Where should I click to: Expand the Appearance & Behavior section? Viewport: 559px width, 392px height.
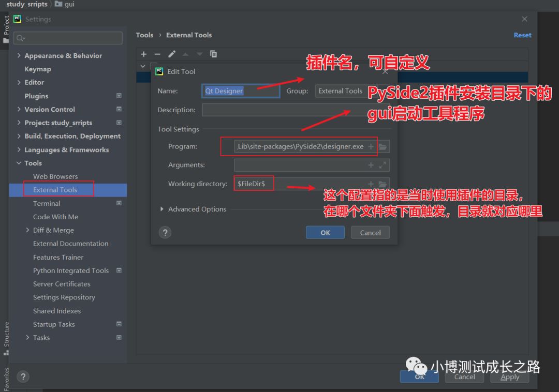point(19,55)
